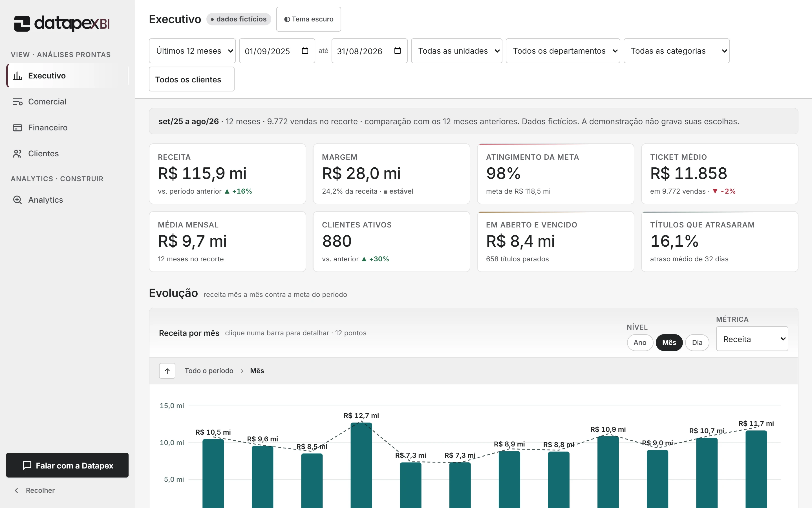Go to the Comercial view
Viewport: 812px width, 508px height.
pos(67,102)
